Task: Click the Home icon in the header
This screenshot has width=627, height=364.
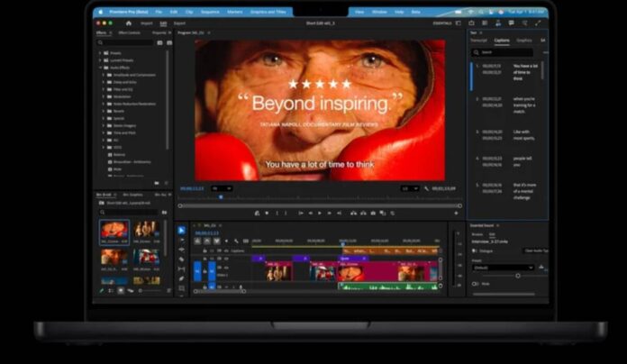Action: [x=128, y=23]
